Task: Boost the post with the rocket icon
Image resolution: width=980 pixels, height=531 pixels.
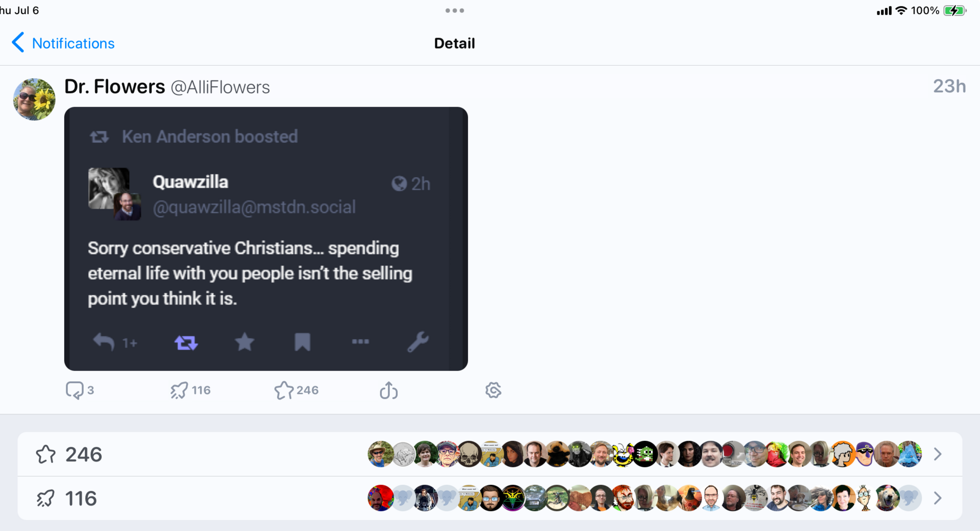Action: (x=179, y=390)
